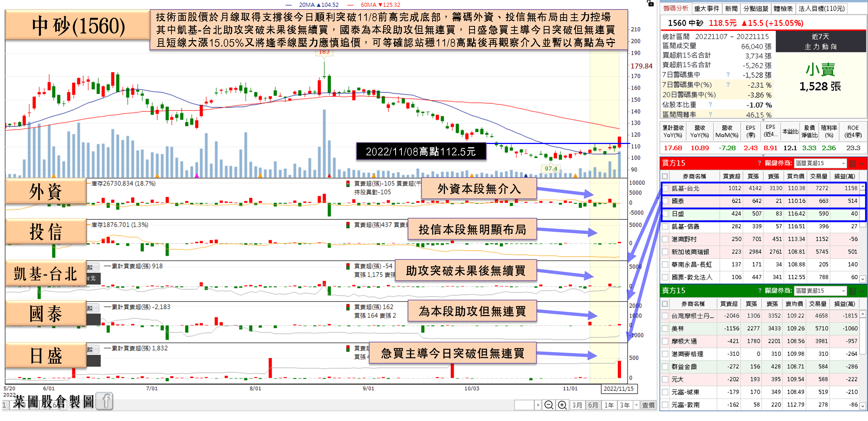Image resolution: width=868 pixels, height=421 pixels.
Task: Expand chevron at 賣方15 header right edge
Action: (x=862, y=291)
